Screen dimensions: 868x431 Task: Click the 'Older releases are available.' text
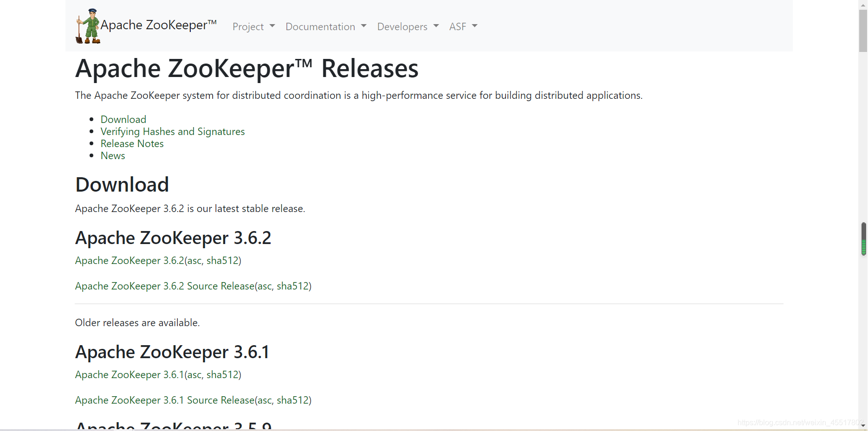137,323
